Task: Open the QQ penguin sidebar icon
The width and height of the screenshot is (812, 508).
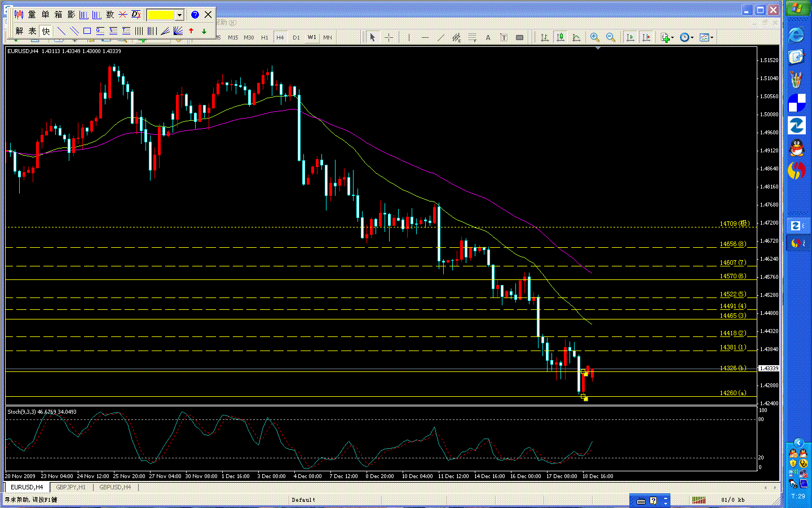Action: 796,148
